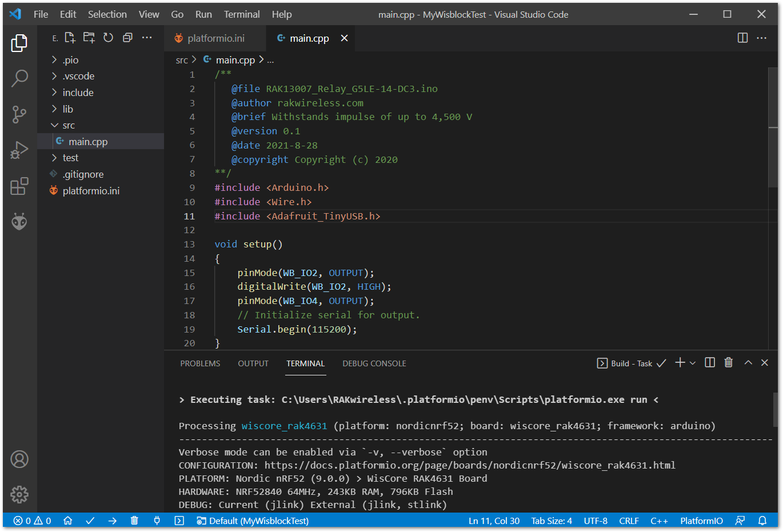Viewport: 783px width, 532px height.
Task: Click PlatformIO Serial Monitor plug icon
Action: pos(157,521)
